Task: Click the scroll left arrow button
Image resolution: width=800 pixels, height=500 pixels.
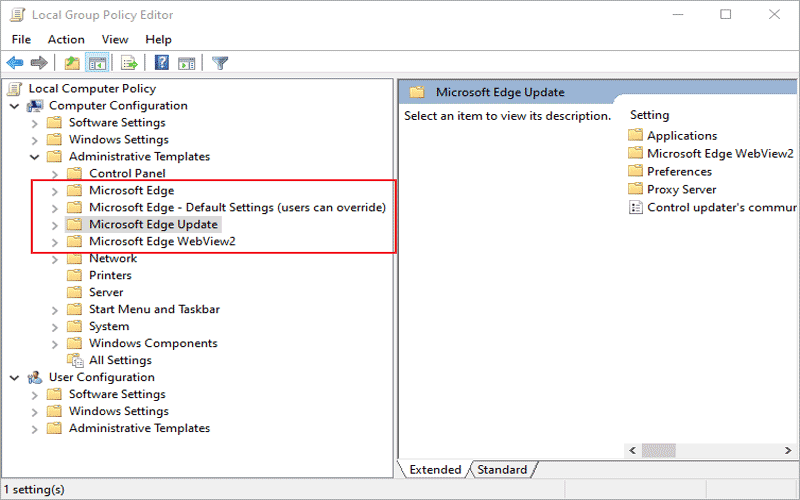Action: 633,451
